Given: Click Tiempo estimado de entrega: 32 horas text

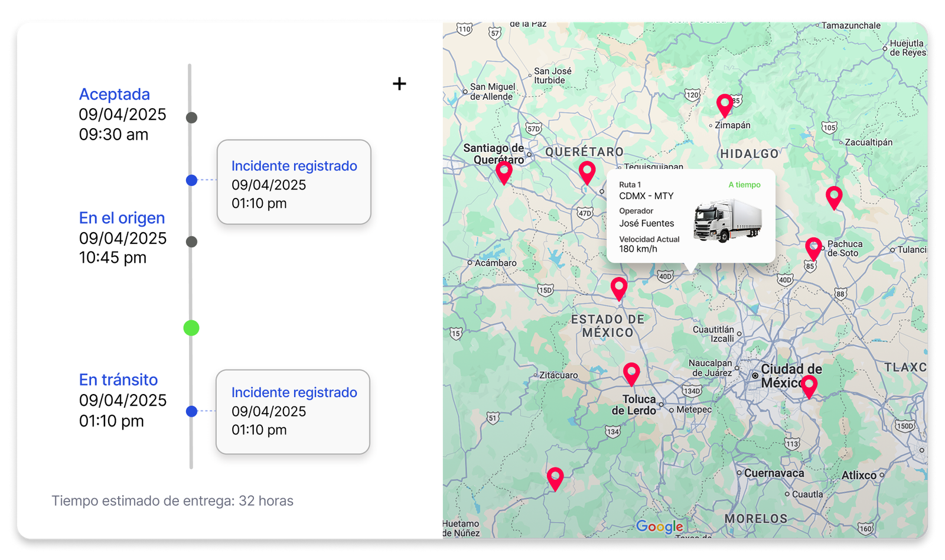Looking at the screenshot, I should coord(172,501).
